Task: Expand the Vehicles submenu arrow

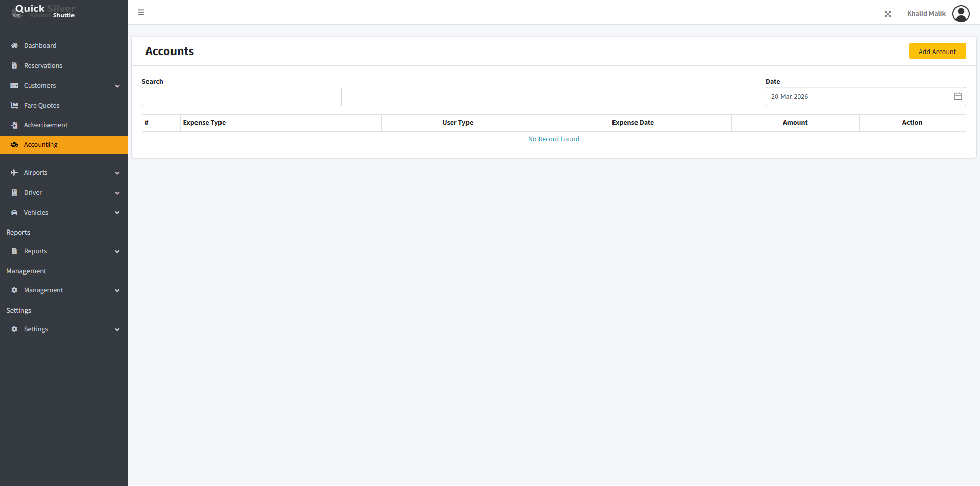Action: (117, 213)
